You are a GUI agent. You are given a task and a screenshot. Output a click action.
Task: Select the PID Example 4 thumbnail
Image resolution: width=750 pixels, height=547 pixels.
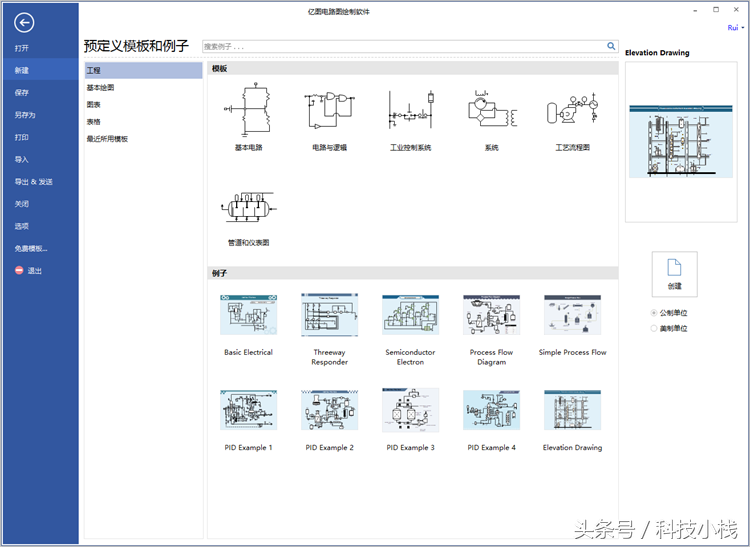click(x=492, y=410)
